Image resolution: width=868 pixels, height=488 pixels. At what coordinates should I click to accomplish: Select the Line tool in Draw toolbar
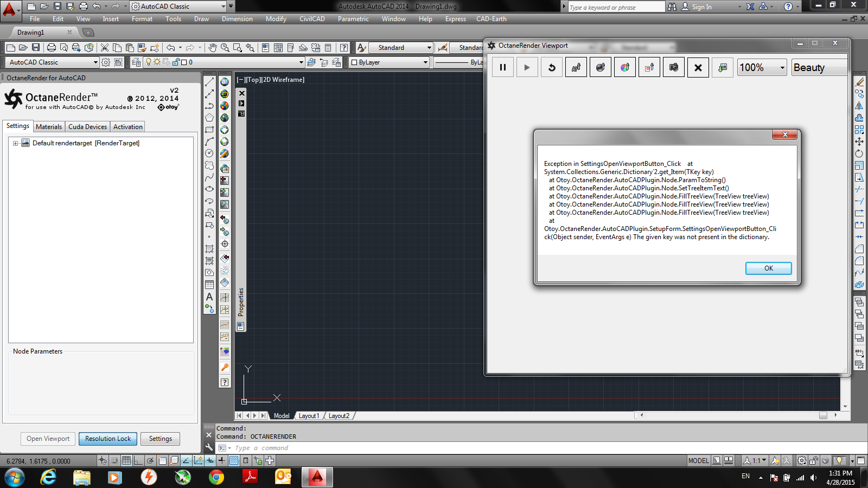click(x=209, y=82)
